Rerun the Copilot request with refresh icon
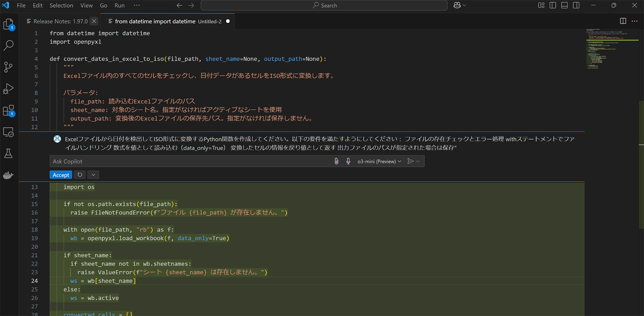The image size is (644, 316). pyautogui.click(x=80, y=175)
